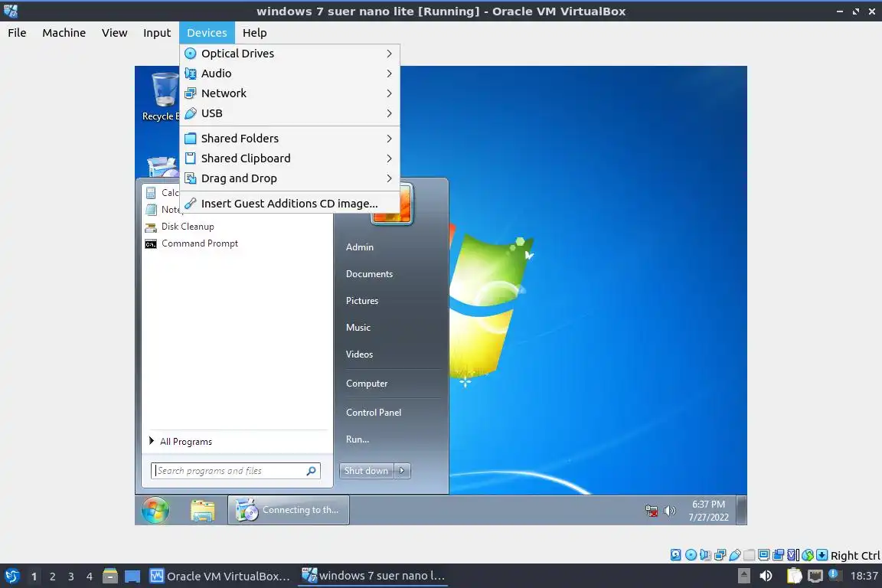Viewport: 882px width, 588px height.
Task: Click the guest Show desktop strip
Action: 742,511
